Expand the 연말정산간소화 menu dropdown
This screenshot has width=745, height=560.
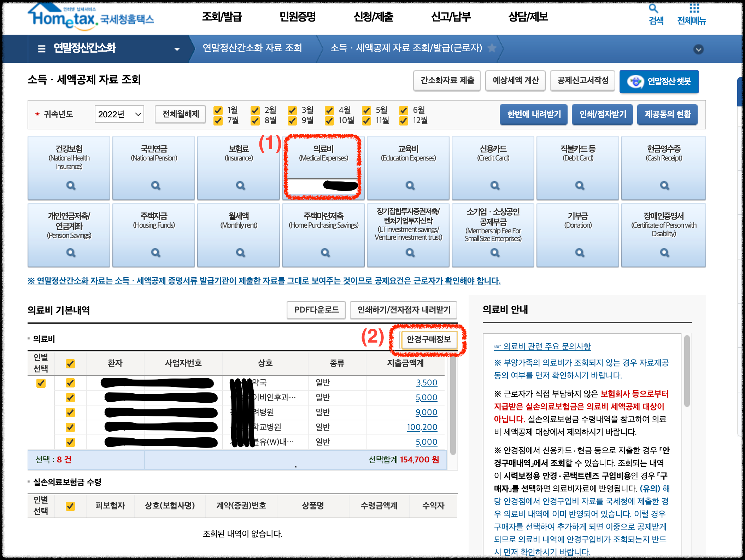(177, 49)
